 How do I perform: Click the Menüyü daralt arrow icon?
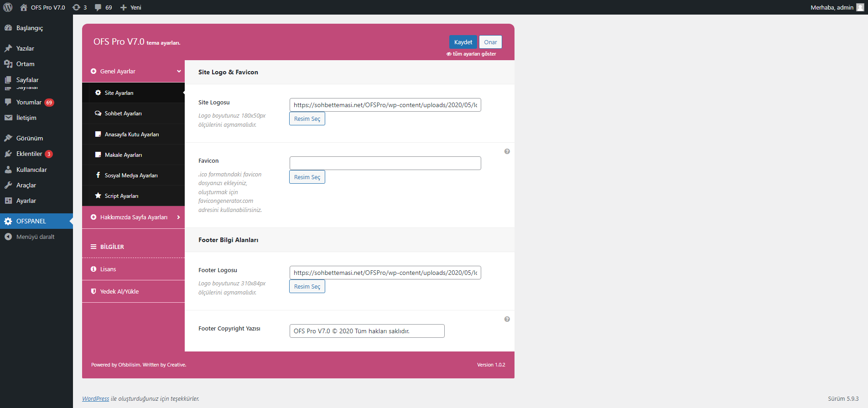8,237
